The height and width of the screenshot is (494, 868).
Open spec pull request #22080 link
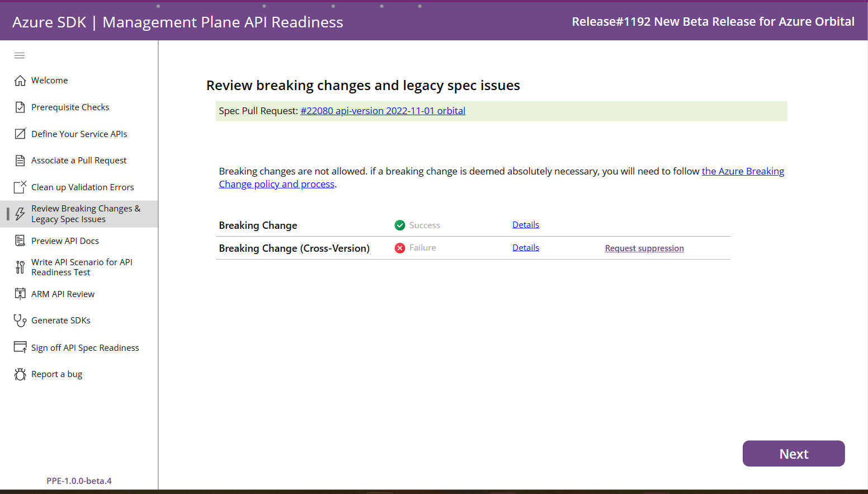point(383,111)
